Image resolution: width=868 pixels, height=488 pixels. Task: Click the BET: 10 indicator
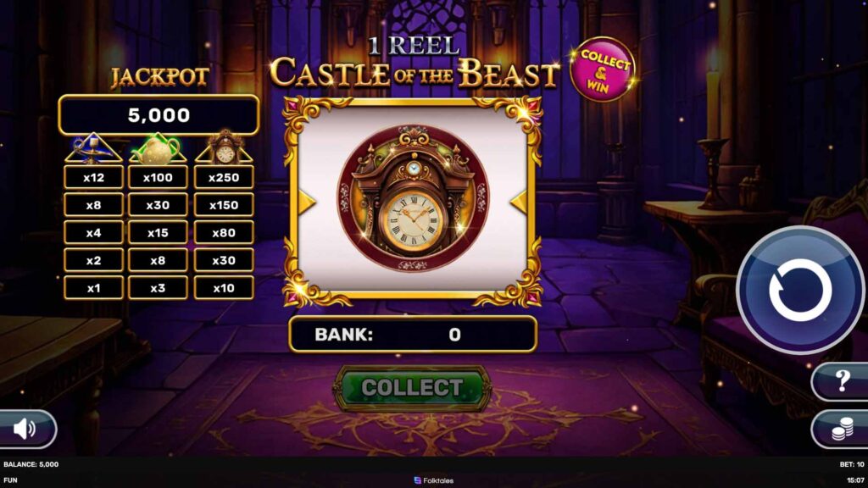[851, 464]
